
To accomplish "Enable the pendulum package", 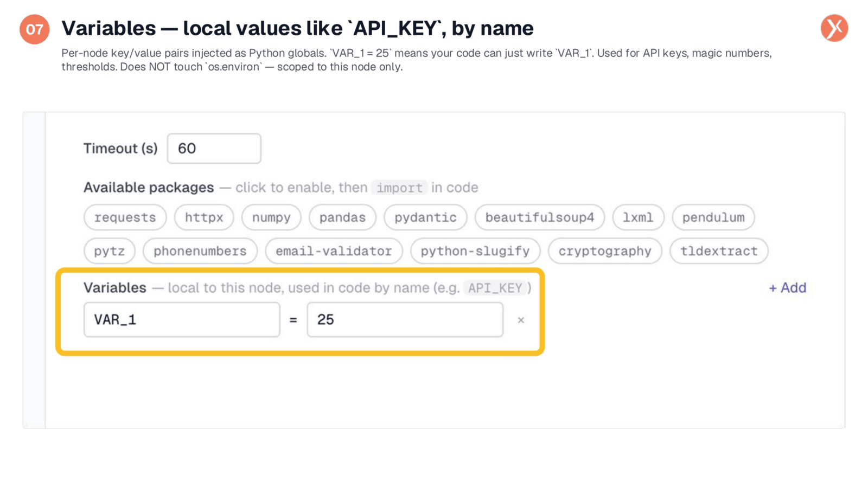I will (x=713, y=217).
